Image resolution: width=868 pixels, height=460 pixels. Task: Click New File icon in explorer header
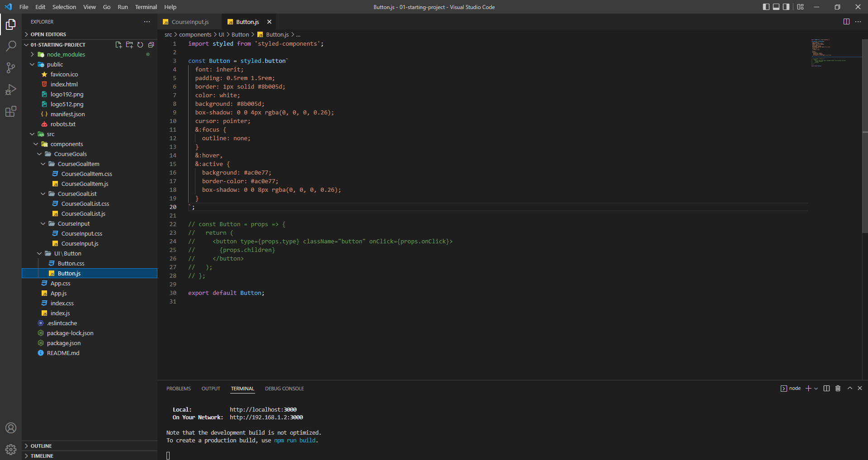click(x=119, y=45)
